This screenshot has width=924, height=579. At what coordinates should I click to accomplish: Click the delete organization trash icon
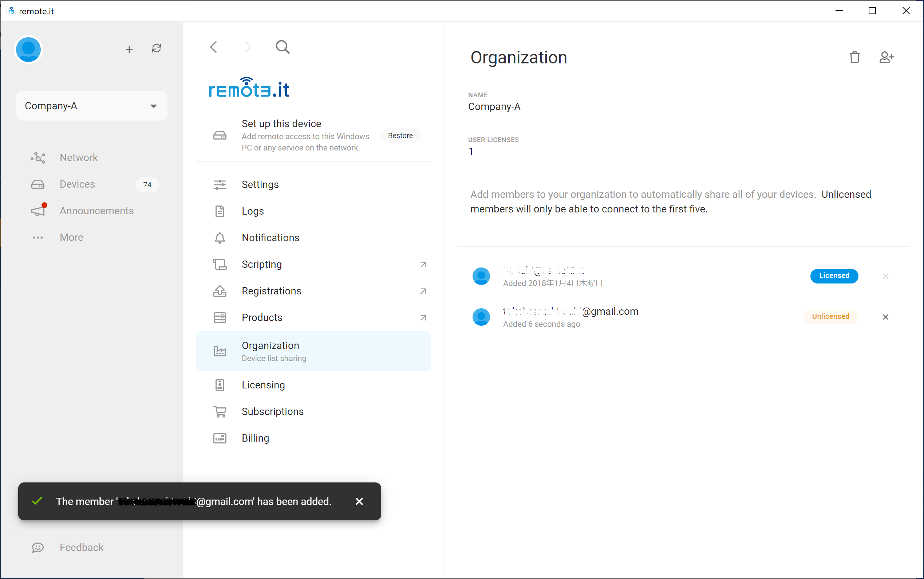855,58
